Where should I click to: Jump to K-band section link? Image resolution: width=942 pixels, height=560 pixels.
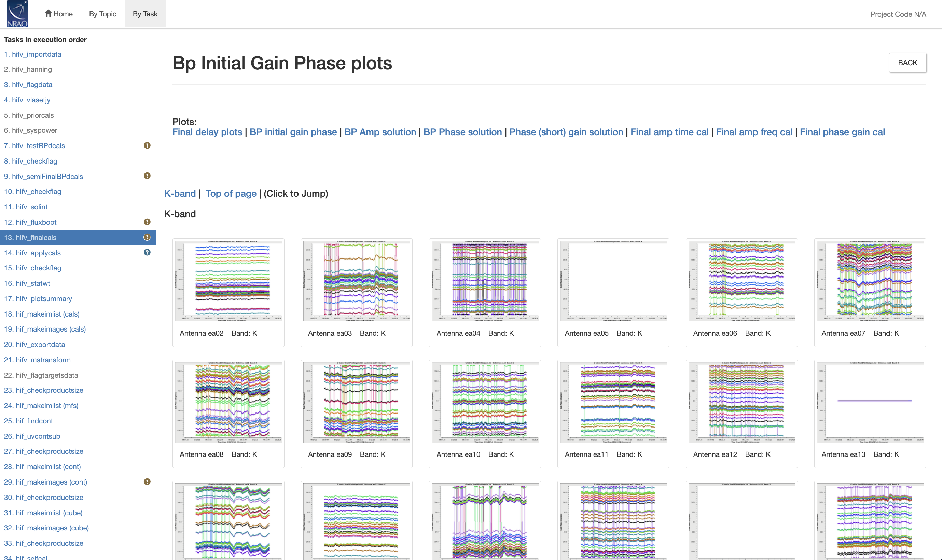(180, 194)
